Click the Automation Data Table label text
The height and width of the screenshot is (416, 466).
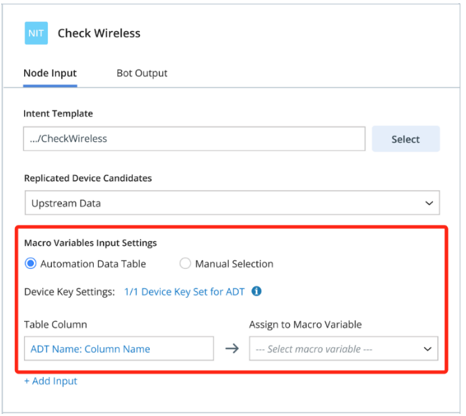pyautogui.click(x=93, y=264)
